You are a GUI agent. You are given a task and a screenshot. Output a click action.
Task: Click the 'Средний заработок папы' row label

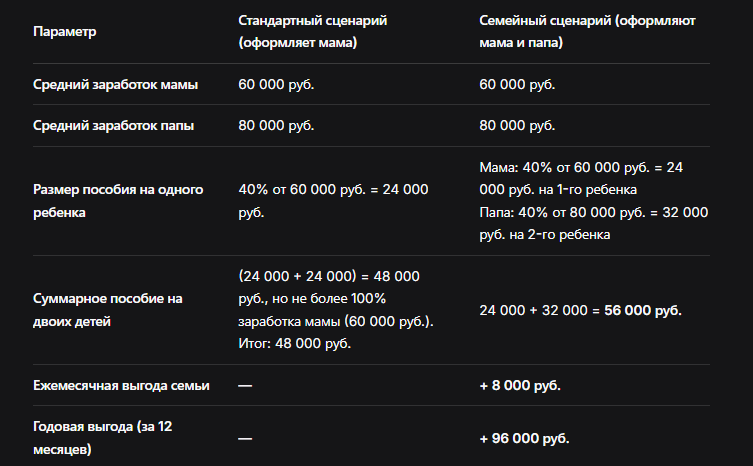coord(113,126)
